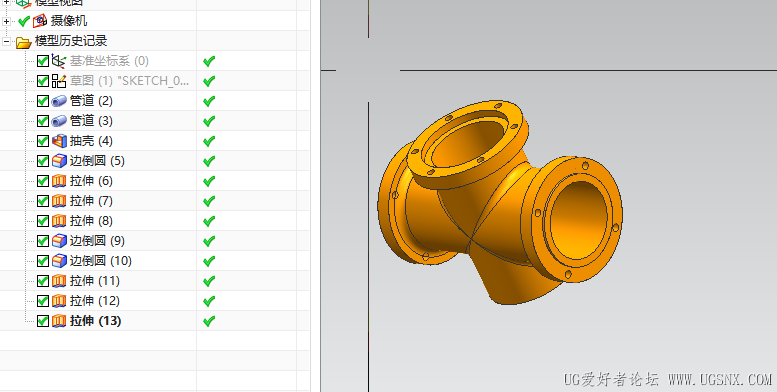Select the 边倒圆 (10) label
This screenshot has height=392, width=777.
pos(101,261)
